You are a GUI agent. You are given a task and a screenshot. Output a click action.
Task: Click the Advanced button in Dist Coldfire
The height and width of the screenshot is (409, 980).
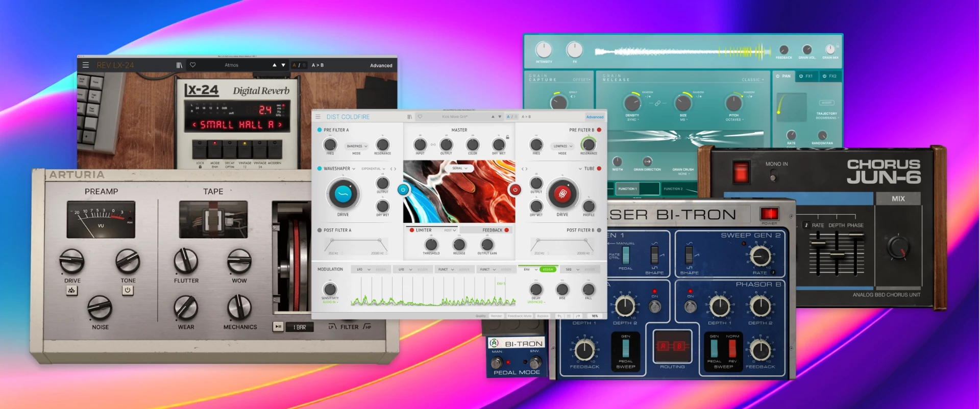[595, 117]
